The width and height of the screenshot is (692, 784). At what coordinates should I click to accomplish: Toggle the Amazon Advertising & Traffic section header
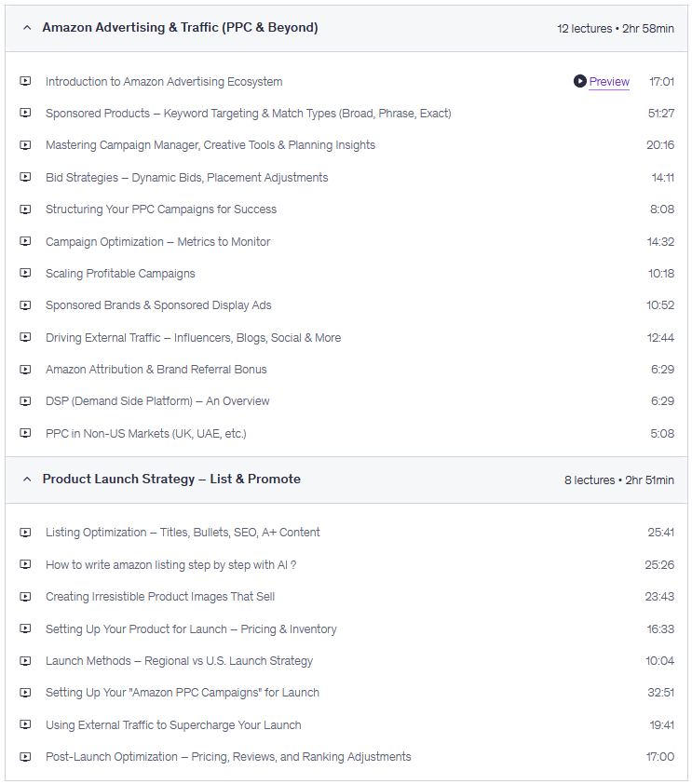180,28
